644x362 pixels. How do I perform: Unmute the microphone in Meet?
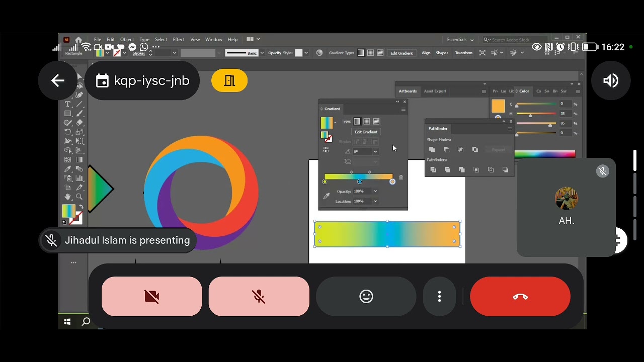click(259, 297)
